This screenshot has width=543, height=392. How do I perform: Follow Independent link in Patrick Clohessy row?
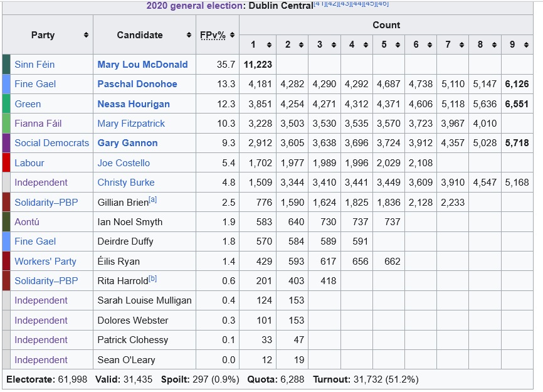41,340
